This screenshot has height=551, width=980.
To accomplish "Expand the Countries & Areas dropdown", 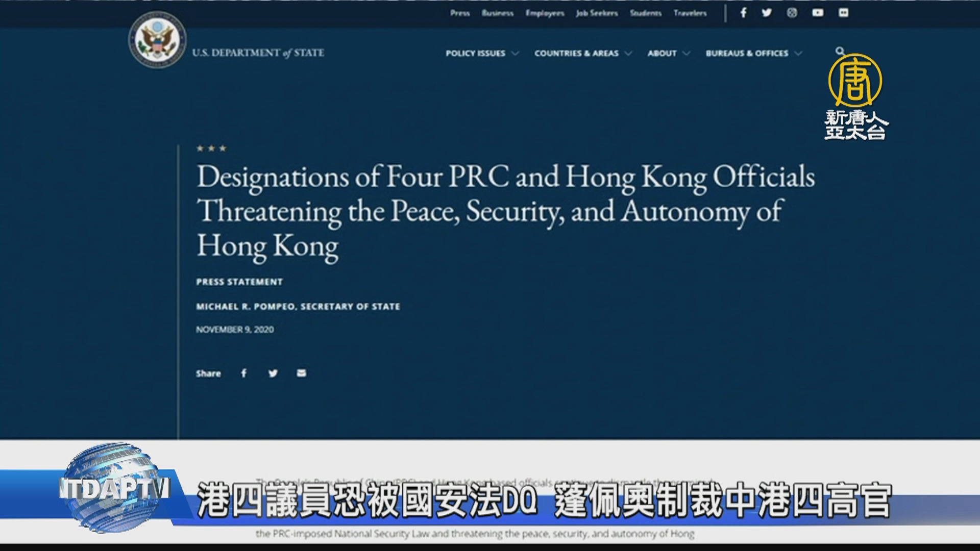I will (582, 54).
